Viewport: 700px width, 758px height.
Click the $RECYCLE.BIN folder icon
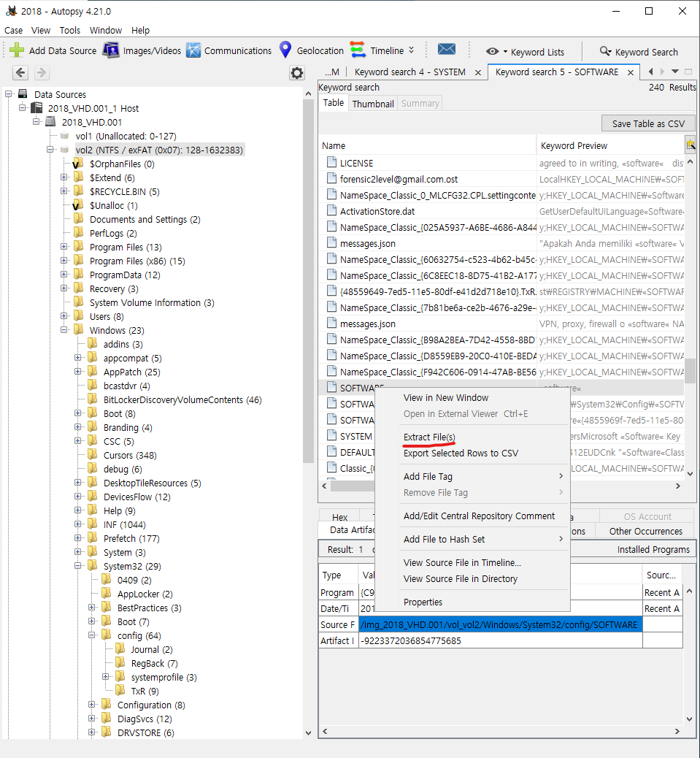pos(79,191)
